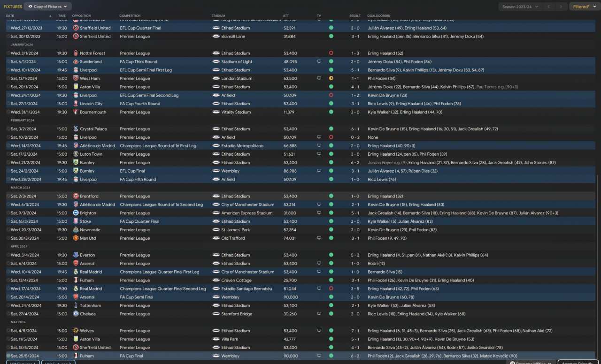Screen dimensions: 601x364
Task: Tick the selection circle for the Brentford fixture
Action: point(8,196)
